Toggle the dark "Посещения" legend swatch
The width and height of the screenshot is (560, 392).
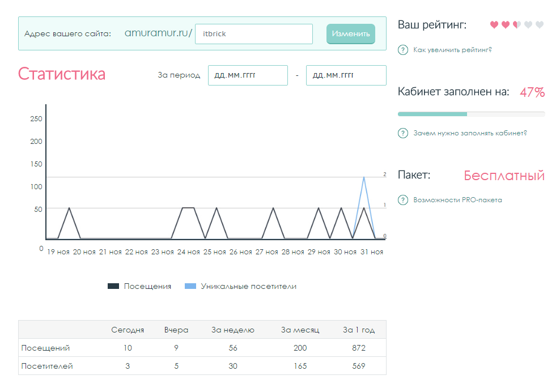pyautogui.click(x=113, y=287)
